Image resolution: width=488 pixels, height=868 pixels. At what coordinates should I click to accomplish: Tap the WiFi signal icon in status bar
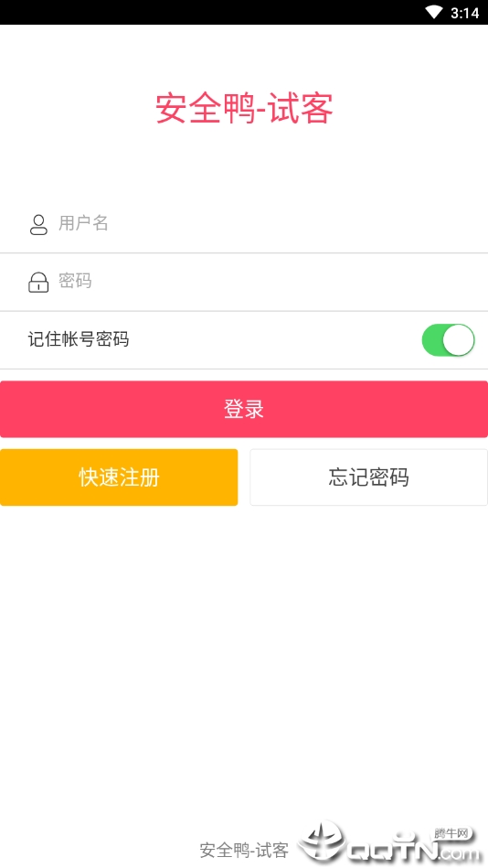click(434, 12)
